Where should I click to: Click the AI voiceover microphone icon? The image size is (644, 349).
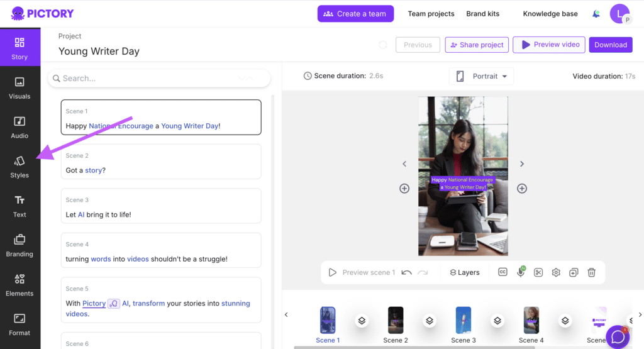(x=521, y=272)
